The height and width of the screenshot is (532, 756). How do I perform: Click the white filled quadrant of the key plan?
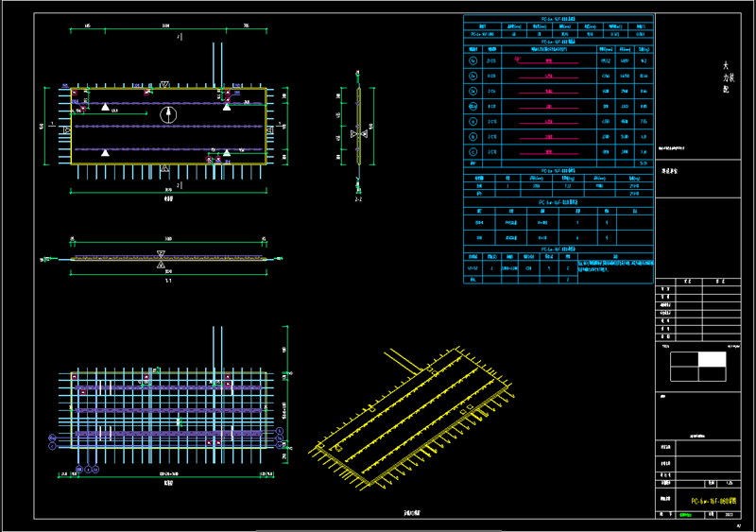[x=713, y=359]
